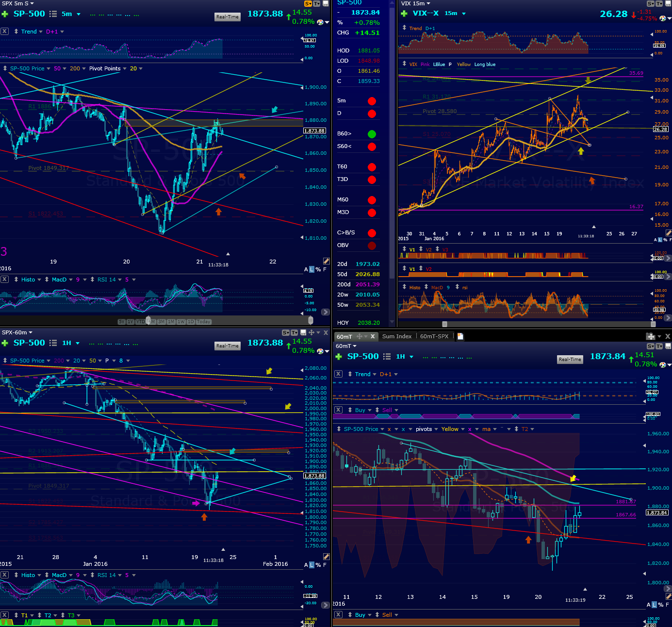
Task: Click 11:33:18 time marker in SPX 5m chart
Action: point(218,265)
